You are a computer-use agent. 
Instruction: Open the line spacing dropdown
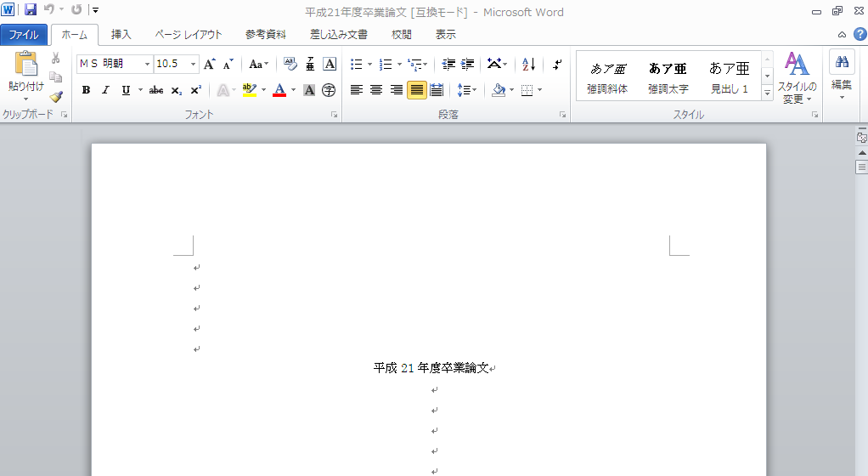[468, 90]
